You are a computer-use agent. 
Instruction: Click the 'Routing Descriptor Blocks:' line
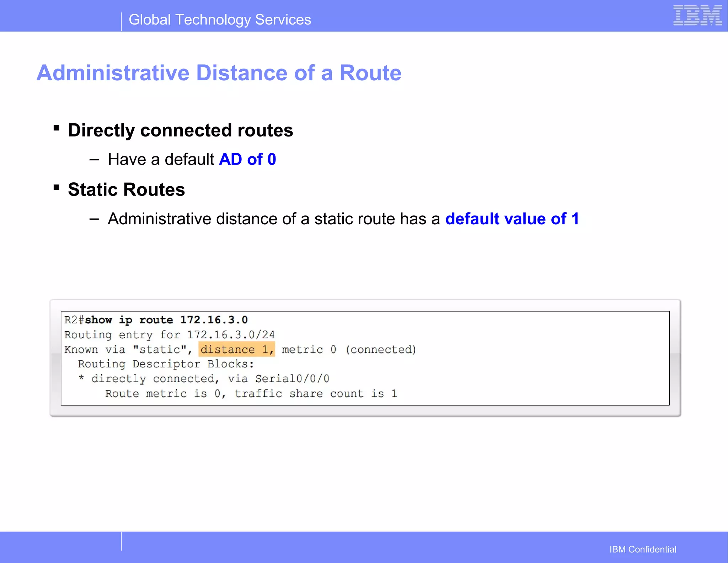click(166, 364)
